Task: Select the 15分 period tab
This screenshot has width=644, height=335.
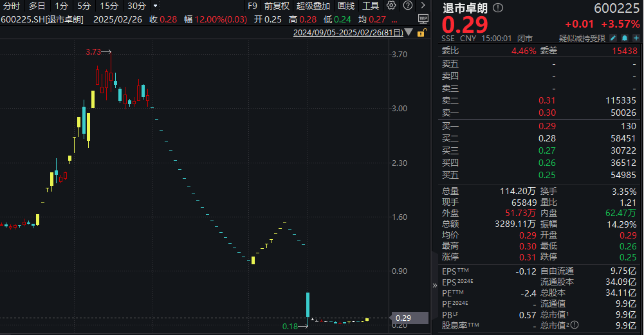Action: pos(109,6)
